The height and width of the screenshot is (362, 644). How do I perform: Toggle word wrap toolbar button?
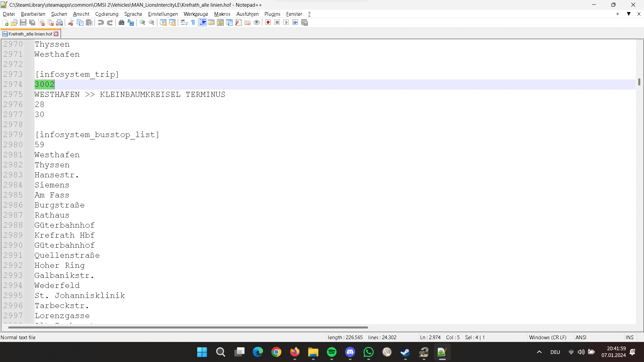[184, 22]
